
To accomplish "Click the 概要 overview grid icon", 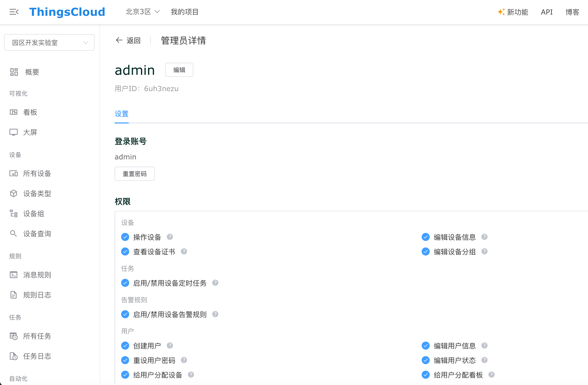I will click(14, 72).
